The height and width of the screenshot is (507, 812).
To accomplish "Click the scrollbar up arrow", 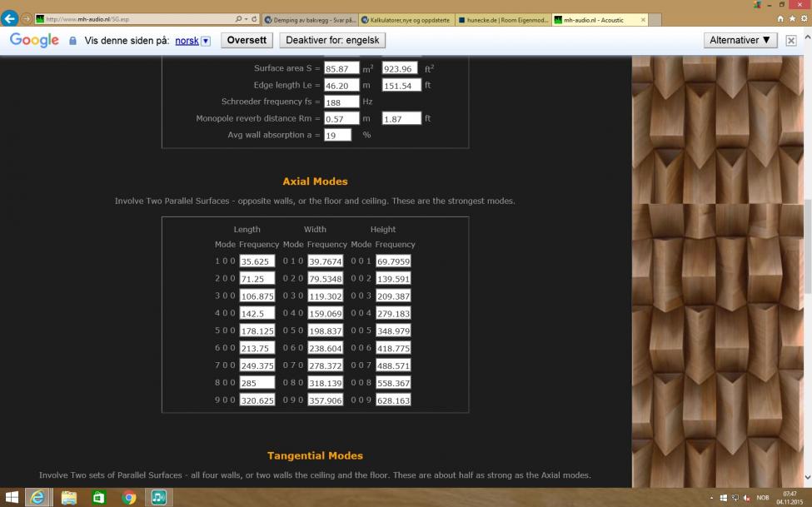I will tap(807, 37).
